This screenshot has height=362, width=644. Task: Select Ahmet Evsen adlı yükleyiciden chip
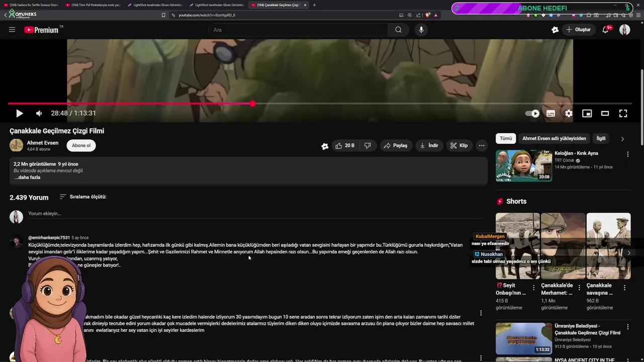[x=554, y=138]
